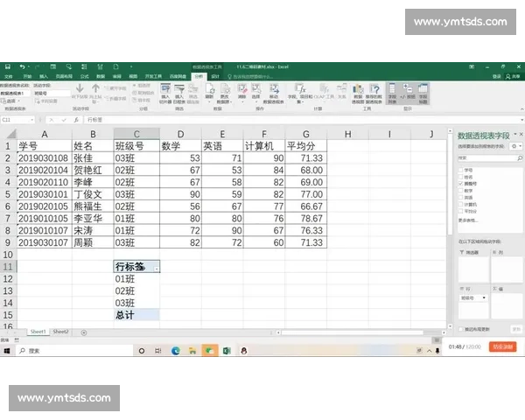Viewport: 525px width, 420px height.
Task: Open Excel from the Windows taskbar
Action: click(226, 350)
